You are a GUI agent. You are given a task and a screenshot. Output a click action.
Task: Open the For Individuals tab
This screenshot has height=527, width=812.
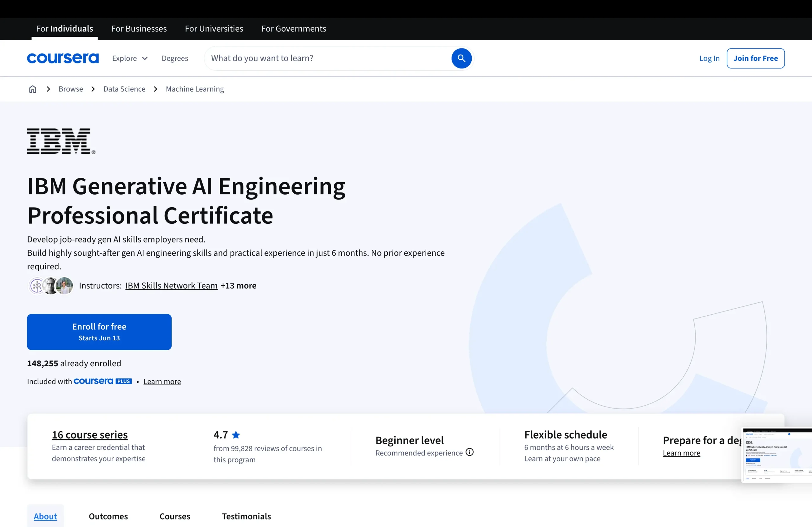(64, 29)
